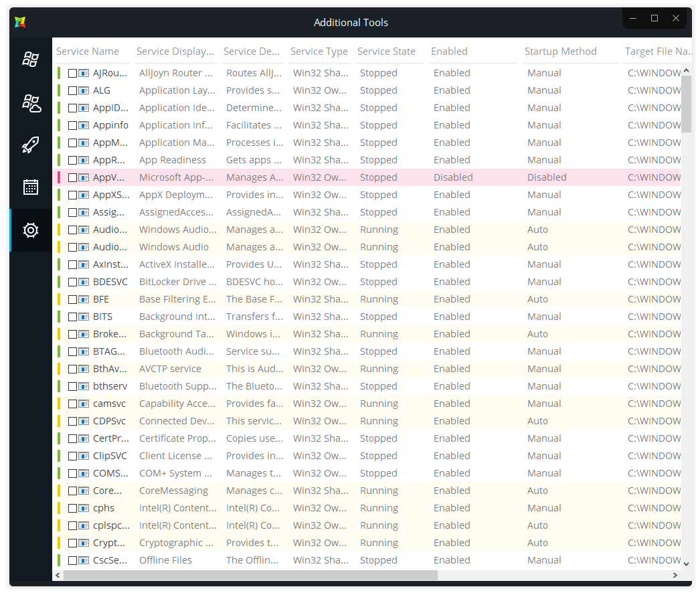This screenshot has width=700, height=595.
Task: Select the cplspc... service name
Action: [111, 526]
